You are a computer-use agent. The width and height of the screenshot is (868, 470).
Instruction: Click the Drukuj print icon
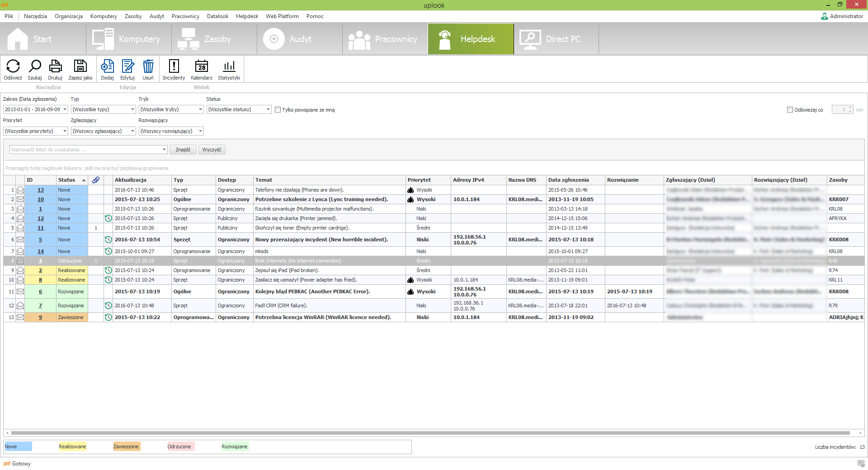[55, 66]
